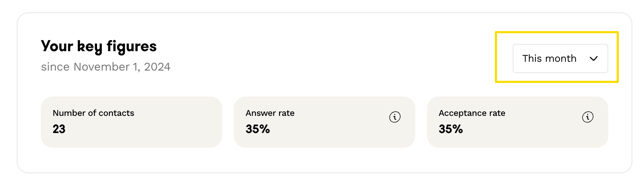The height and width of the screenshot is (193, 644).
Task: Click the Number of contacts label
Action: pyautogui.click(x=93, y=113)
